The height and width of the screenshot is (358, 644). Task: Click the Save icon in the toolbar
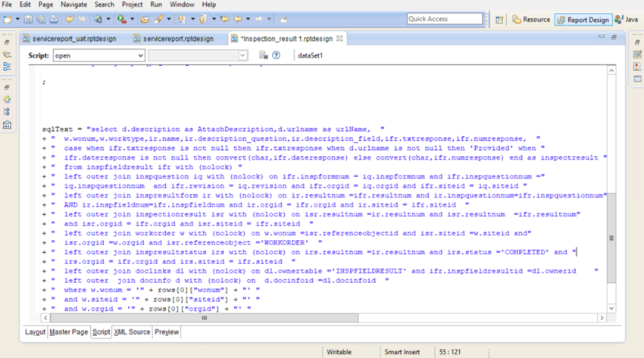pyautogui.click(x=28, y=19)
